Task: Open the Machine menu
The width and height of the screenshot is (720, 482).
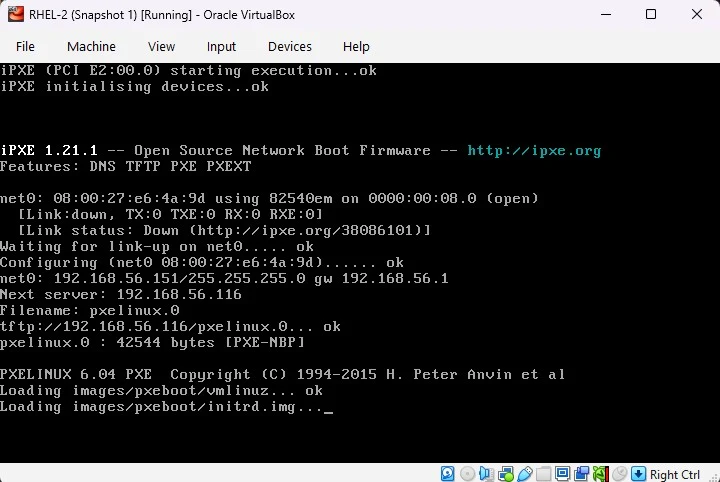Action: point(91,46)
